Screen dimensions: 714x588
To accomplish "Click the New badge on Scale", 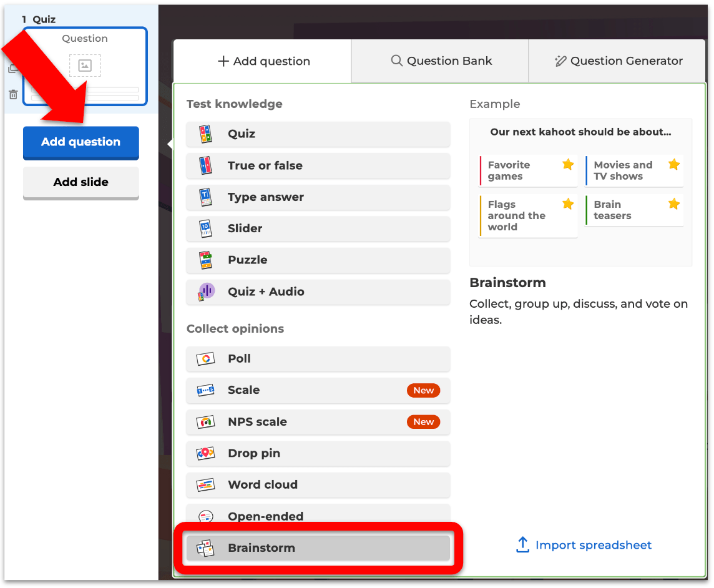I will click(x=424, y=390).
